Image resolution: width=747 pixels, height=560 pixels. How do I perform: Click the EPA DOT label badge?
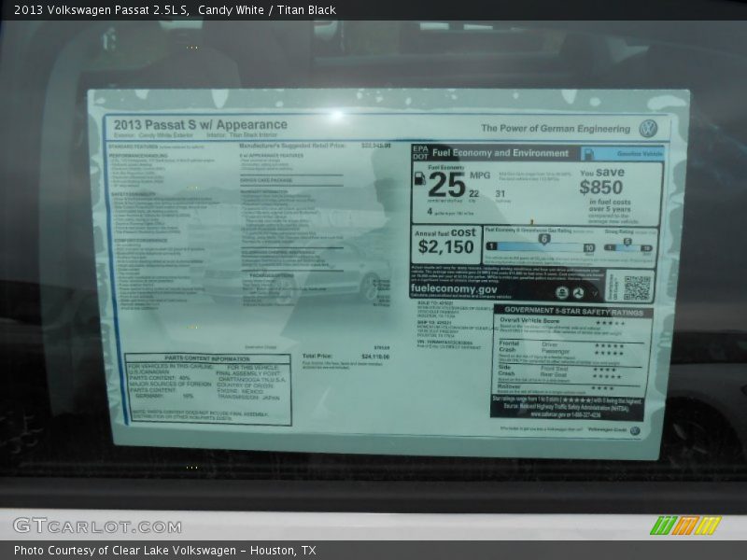point(419,153)
